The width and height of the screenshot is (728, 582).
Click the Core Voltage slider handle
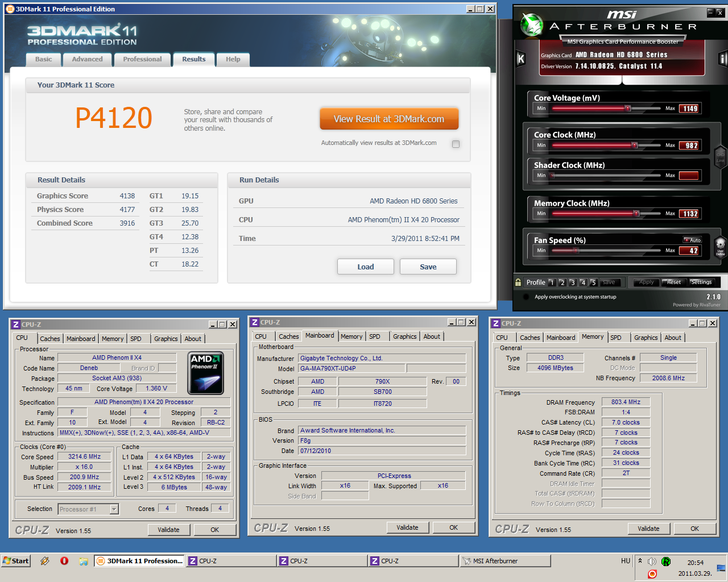click(628, 108)
